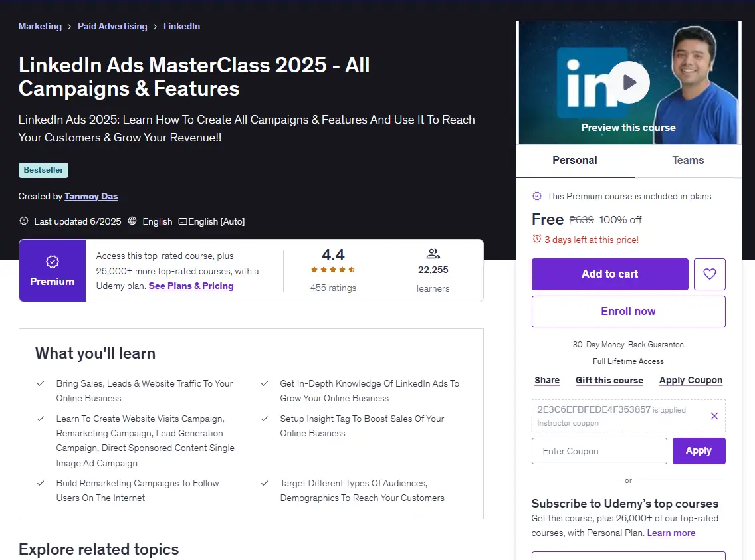Click the Premium badge icon
Screen dimensions: 755x560
click(52, 262)
